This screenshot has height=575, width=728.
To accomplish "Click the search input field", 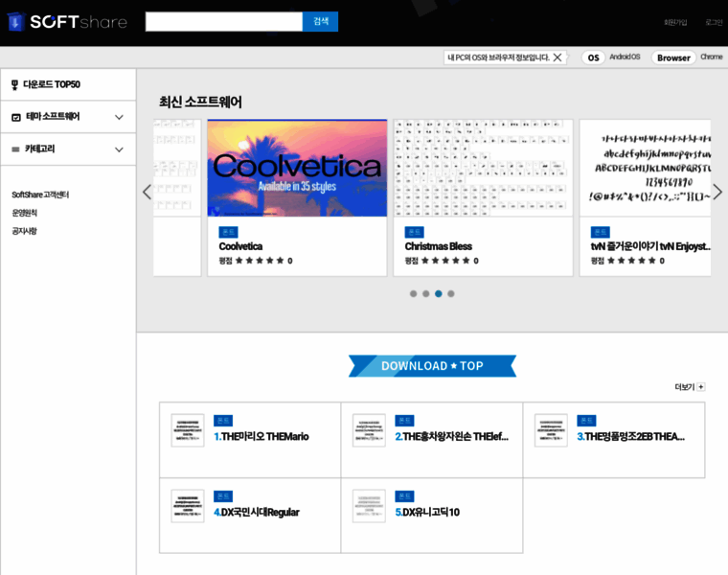I will coord(224,22).
